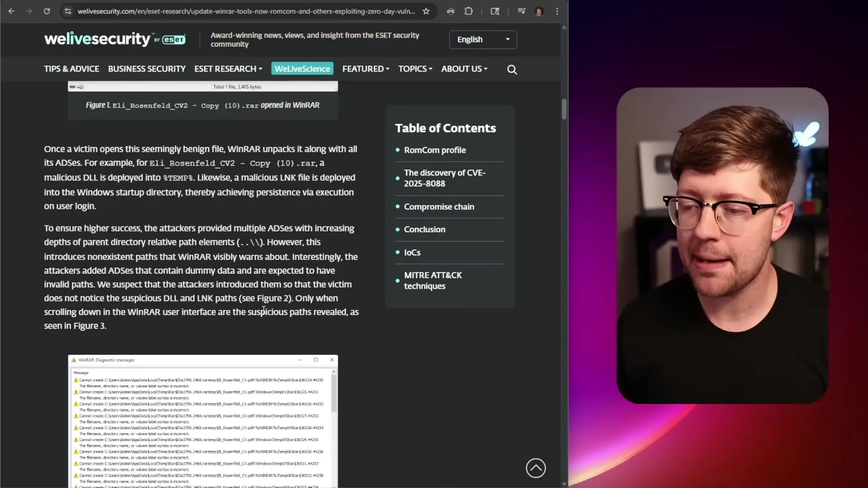The image size is (868, 488).
Task: Open the site search magnifier icon
Action: [x=512, y=69]
